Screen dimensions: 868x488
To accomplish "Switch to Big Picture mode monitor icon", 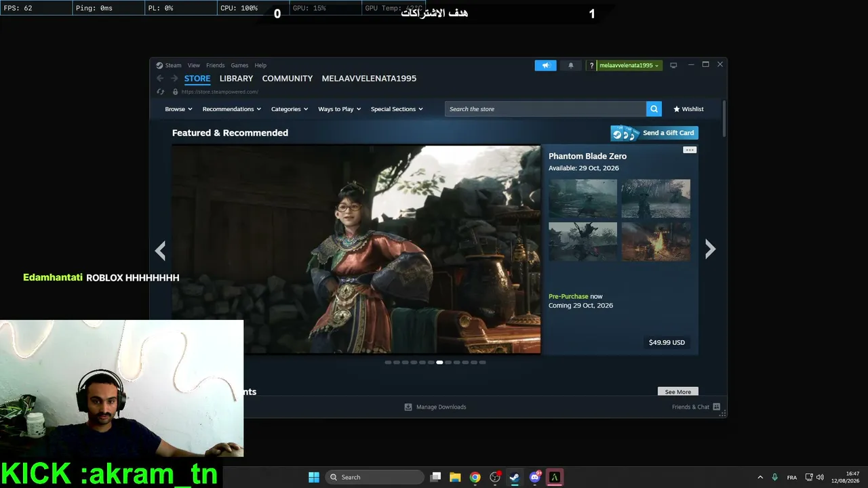I will pos(673,66).
